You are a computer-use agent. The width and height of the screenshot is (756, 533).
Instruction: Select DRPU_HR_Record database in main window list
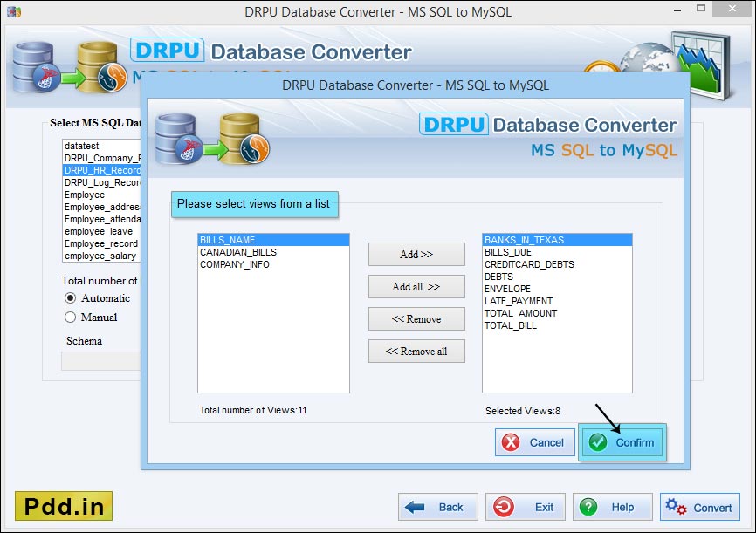click(x=102, y=170)
